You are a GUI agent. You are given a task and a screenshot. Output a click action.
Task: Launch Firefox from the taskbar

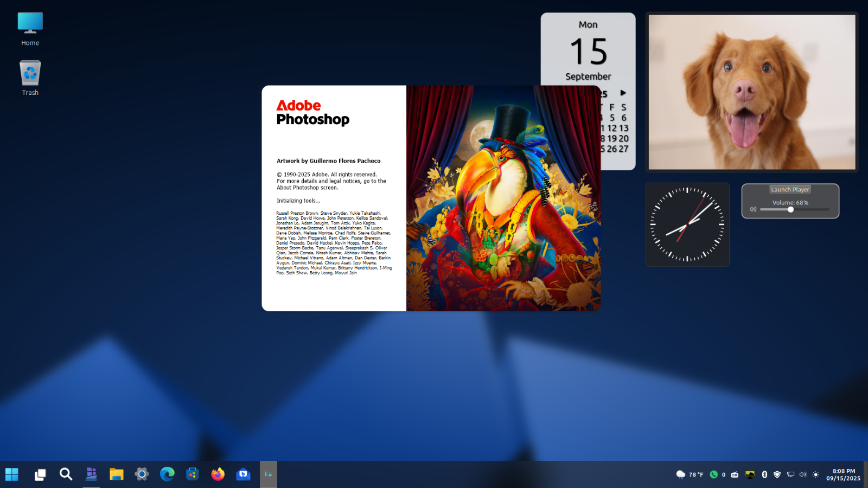click(218, 474)
